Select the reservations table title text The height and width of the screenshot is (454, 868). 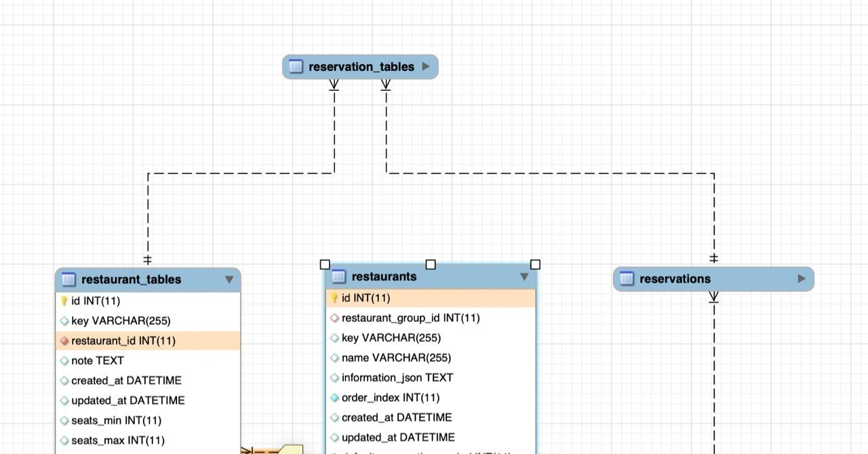(x=675, y=278)
